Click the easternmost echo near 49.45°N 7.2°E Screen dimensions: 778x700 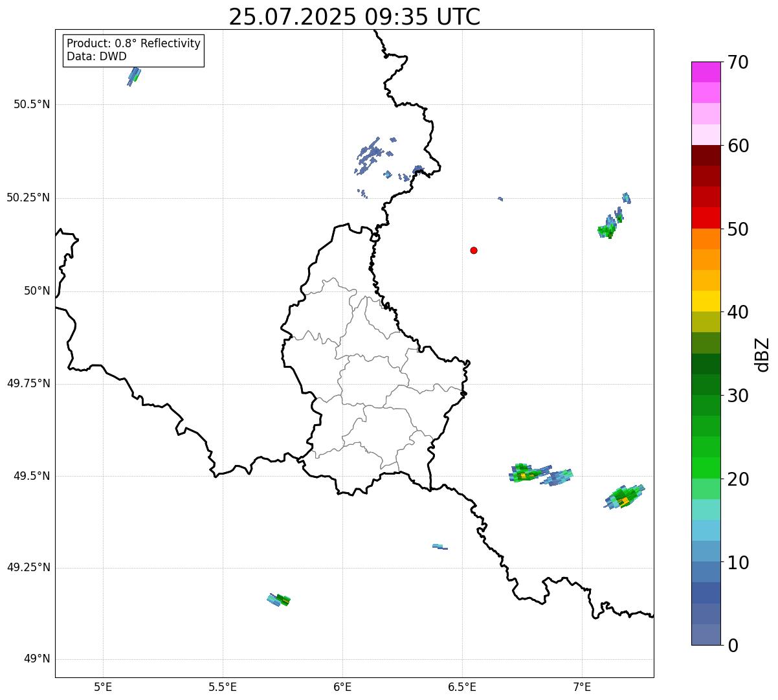[625, 497]
